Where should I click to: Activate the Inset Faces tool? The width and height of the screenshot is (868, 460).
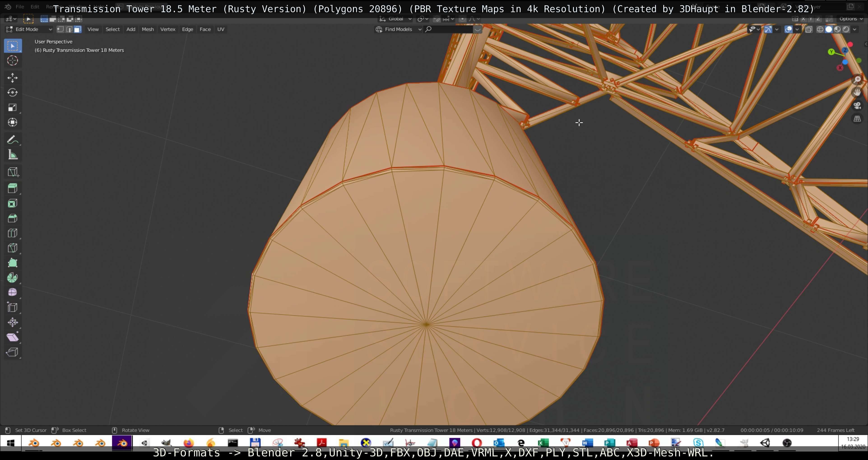[13, 203]
